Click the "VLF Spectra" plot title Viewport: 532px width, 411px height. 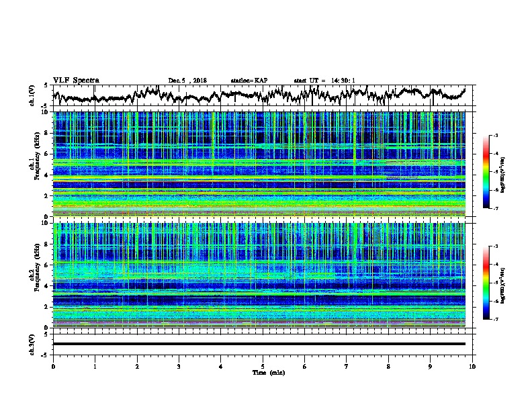click(76, 81)
